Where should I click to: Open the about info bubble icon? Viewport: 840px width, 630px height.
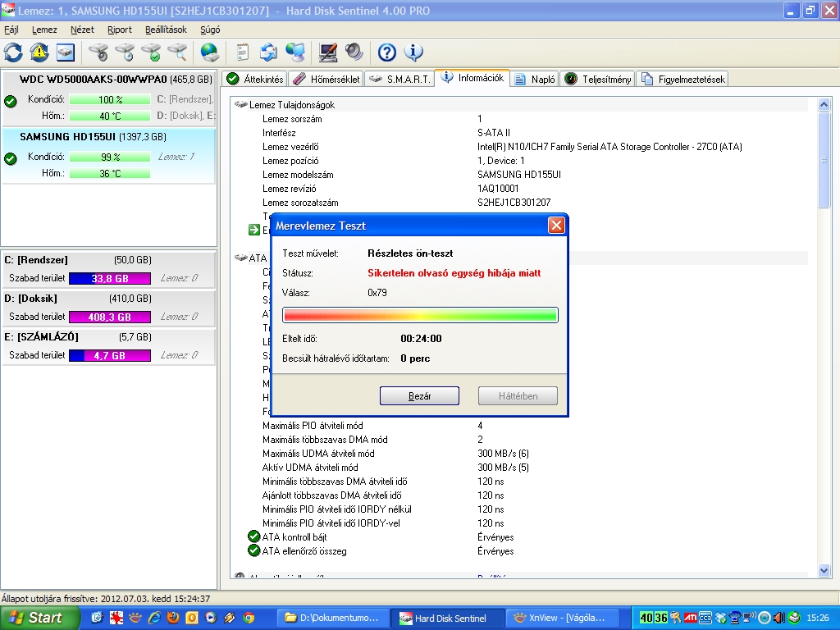413,52
